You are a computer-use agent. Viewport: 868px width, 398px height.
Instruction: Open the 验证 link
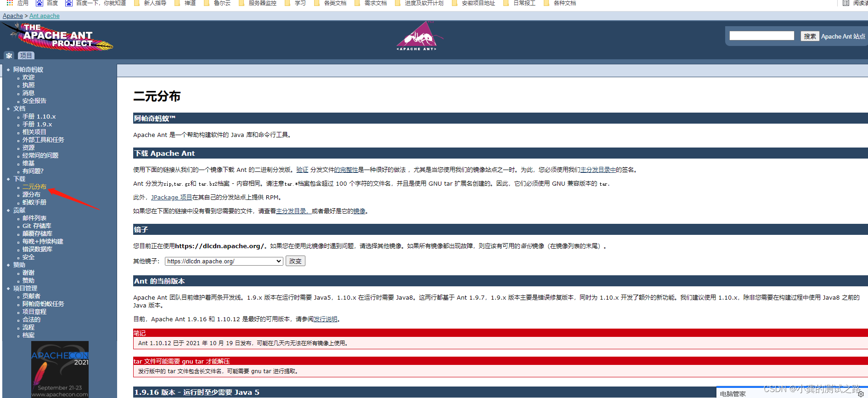point(302,170)
